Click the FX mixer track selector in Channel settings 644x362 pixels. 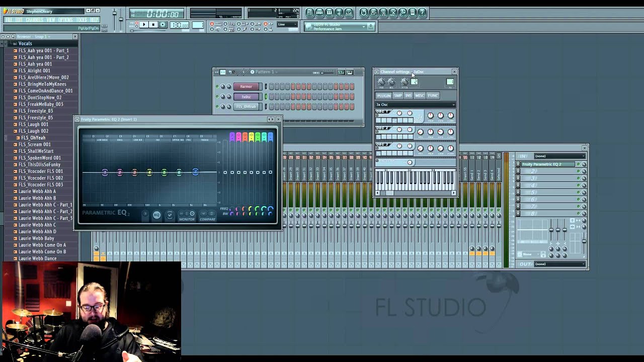450,81
